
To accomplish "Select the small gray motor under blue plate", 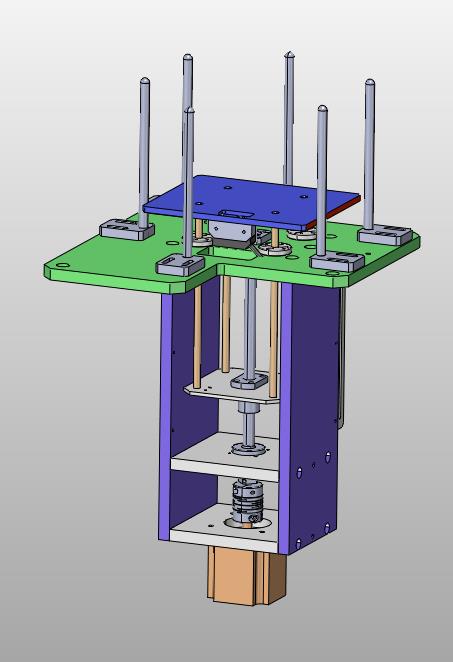I will (230, 233).
